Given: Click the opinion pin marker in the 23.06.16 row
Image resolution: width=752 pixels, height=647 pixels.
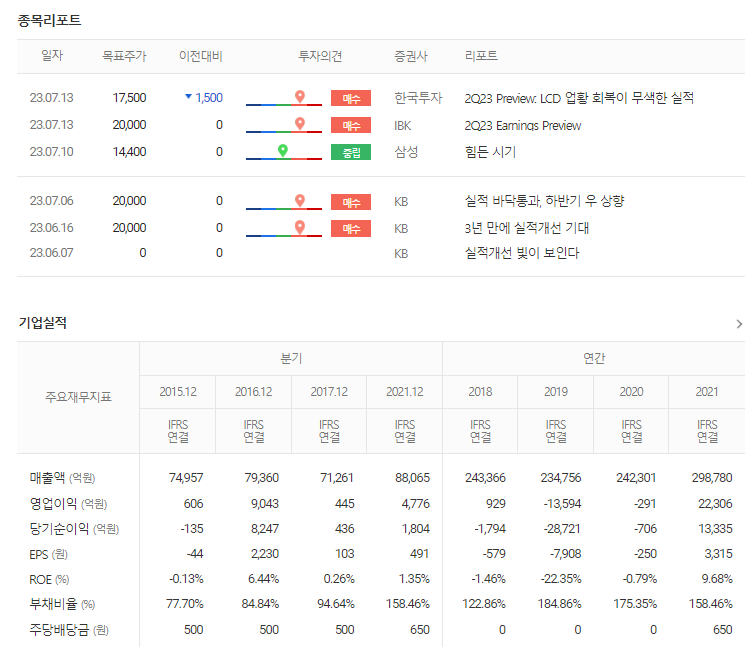Looking at the screenshot, I should click(x=300, y=227).
